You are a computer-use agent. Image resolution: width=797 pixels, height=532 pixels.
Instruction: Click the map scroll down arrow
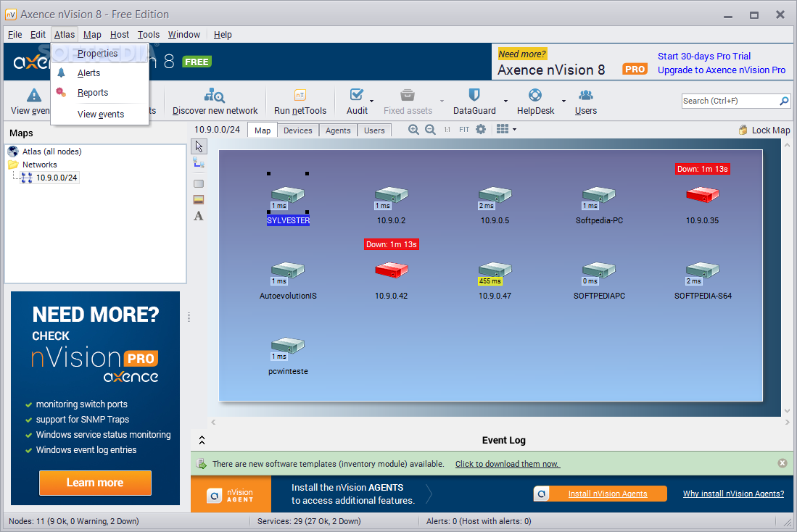[x=788, y=411]
